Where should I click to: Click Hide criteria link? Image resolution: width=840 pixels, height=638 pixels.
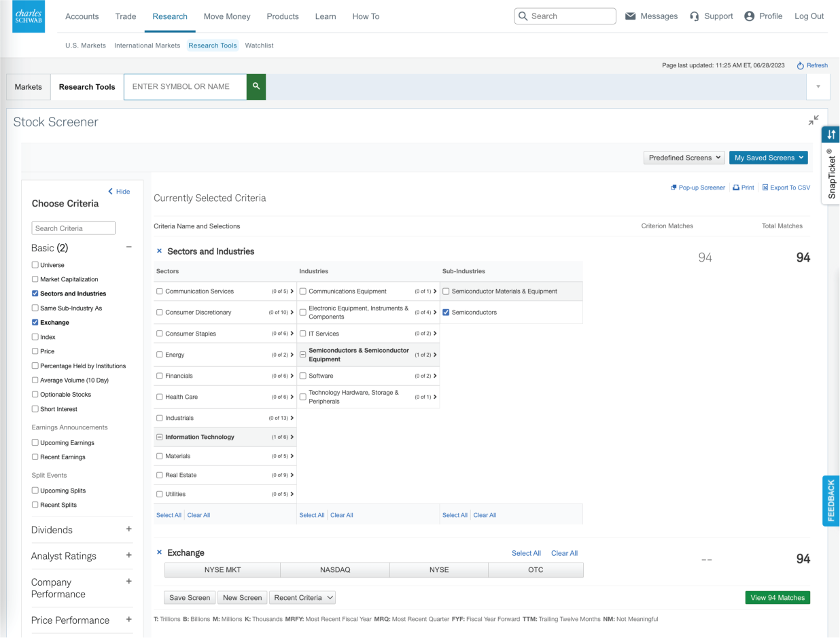(119, 192)
